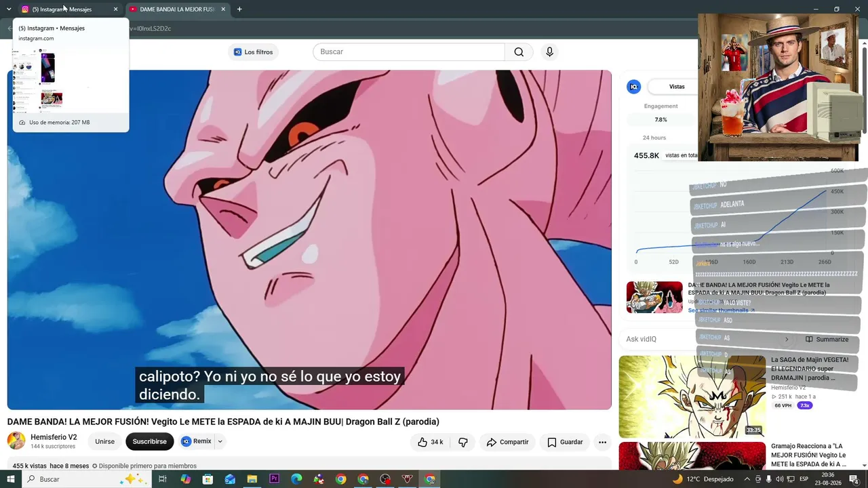Save the video with Guardar
This screenshot has width=868, height=488.
[x=564, y=442]
